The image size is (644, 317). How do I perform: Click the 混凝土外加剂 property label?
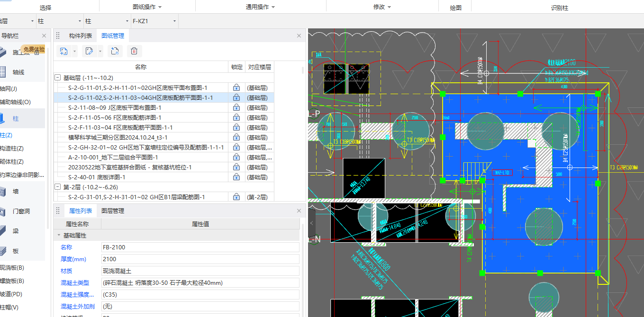point(78,306)
